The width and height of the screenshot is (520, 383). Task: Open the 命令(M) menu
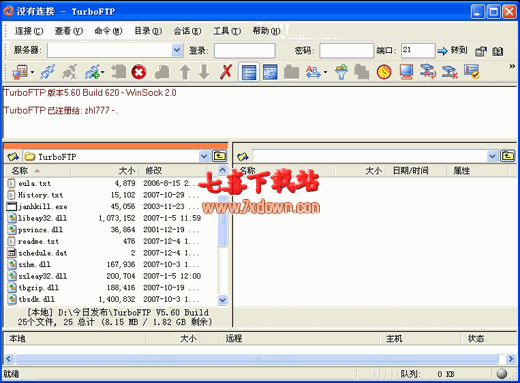108,31
